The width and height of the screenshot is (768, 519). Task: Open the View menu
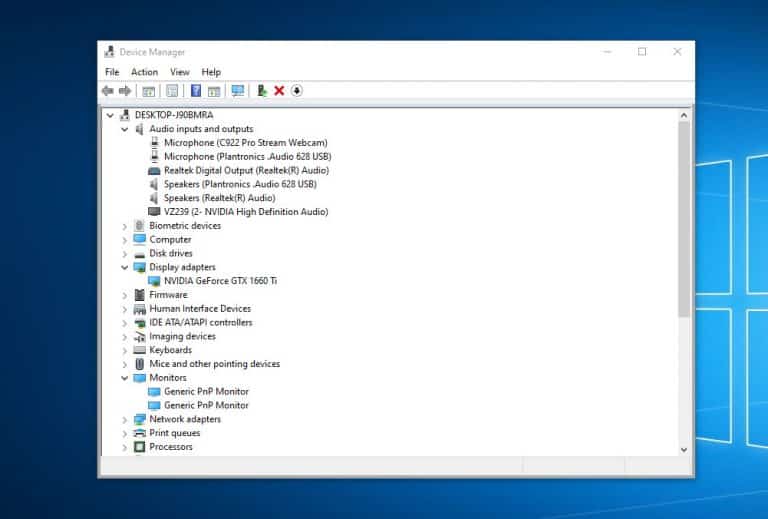(x=180, y=72)
